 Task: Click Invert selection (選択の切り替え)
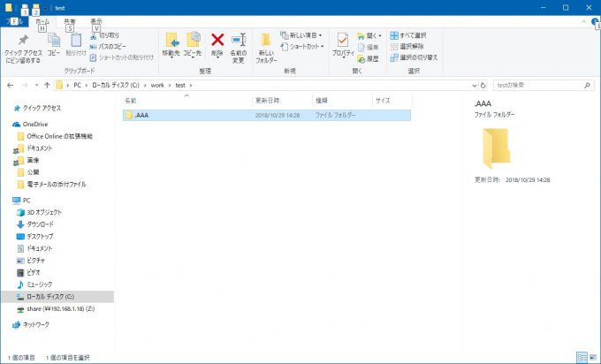[x=414, y=57]
